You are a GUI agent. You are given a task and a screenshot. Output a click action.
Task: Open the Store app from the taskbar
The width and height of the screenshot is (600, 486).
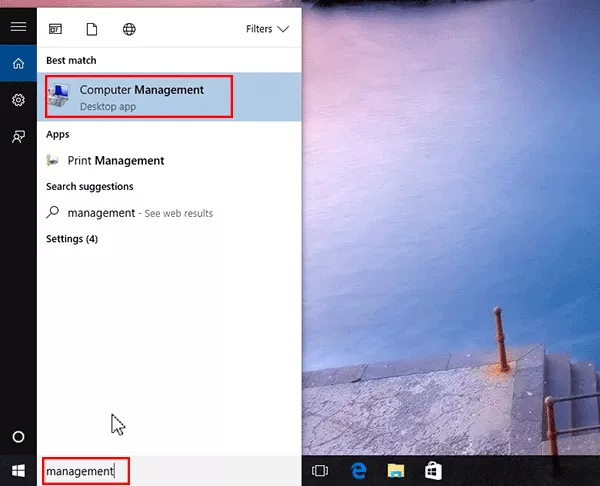(x=433, y=470)
